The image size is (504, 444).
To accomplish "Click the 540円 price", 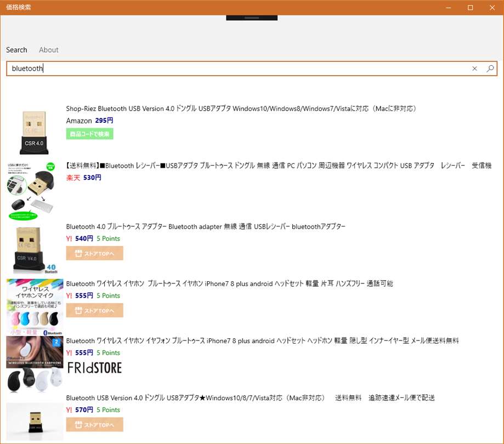I will (x=84, y=238).
